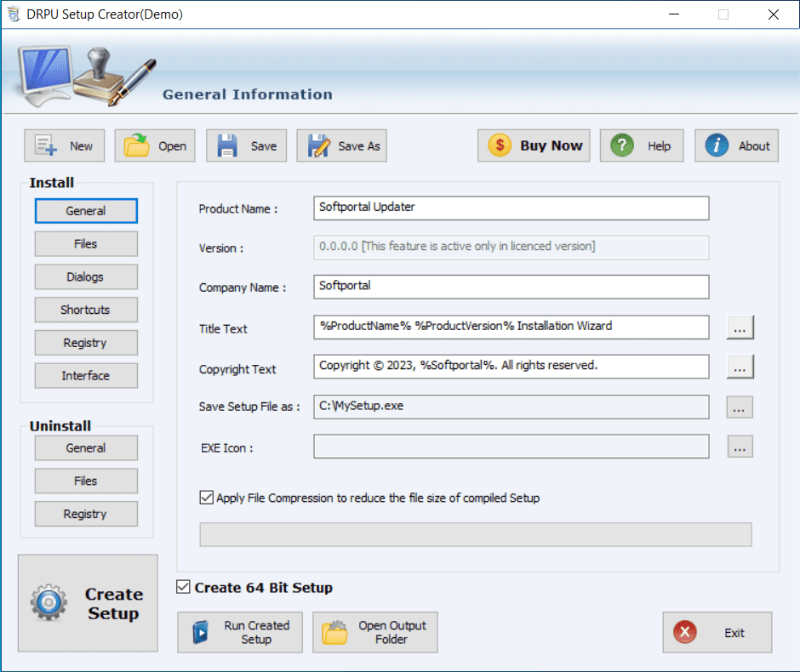This screenshot has height=672, width=800.
Task: Open the Interface section
Action: [86, 376]
